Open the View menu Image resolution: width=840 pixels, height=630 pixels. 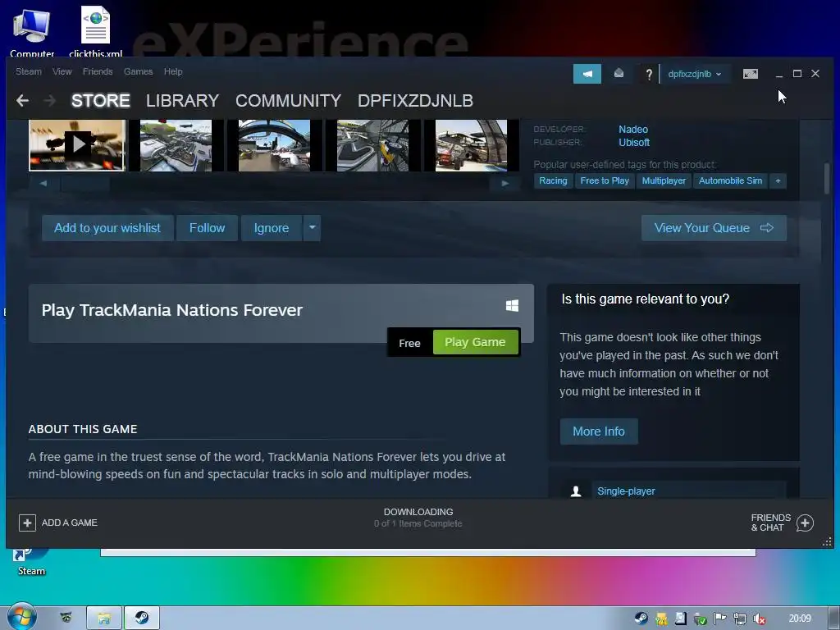[62, 72]
